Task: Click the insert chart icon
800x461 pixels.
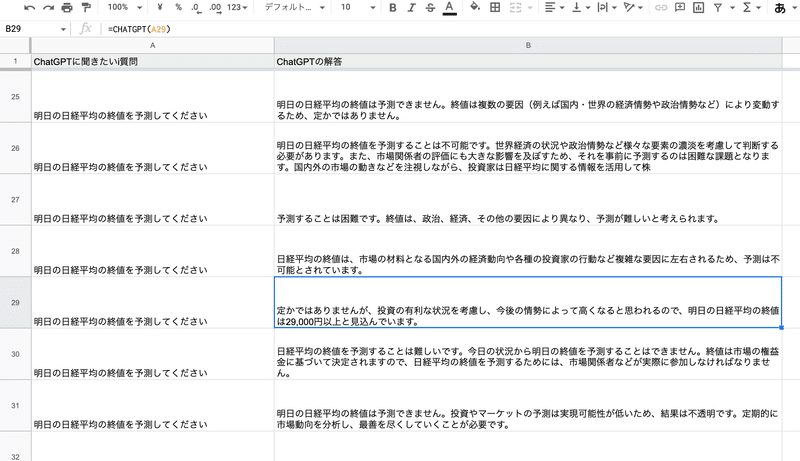Action: click(698, 8)
